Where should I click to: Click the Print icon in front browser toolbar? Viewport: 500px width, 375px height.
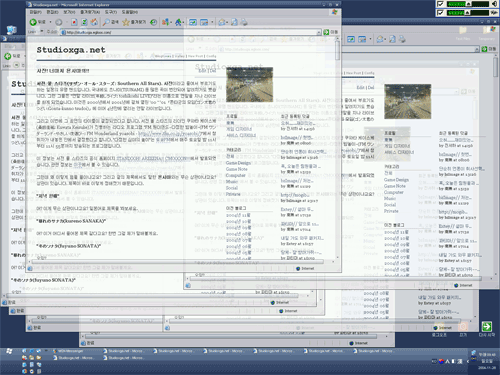[x=244, y=22]
